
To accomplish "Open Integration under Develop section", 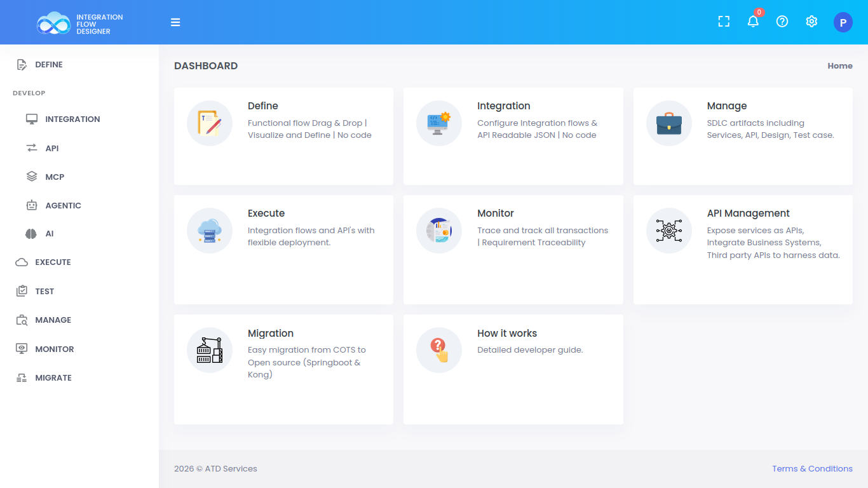I will 72,119.
